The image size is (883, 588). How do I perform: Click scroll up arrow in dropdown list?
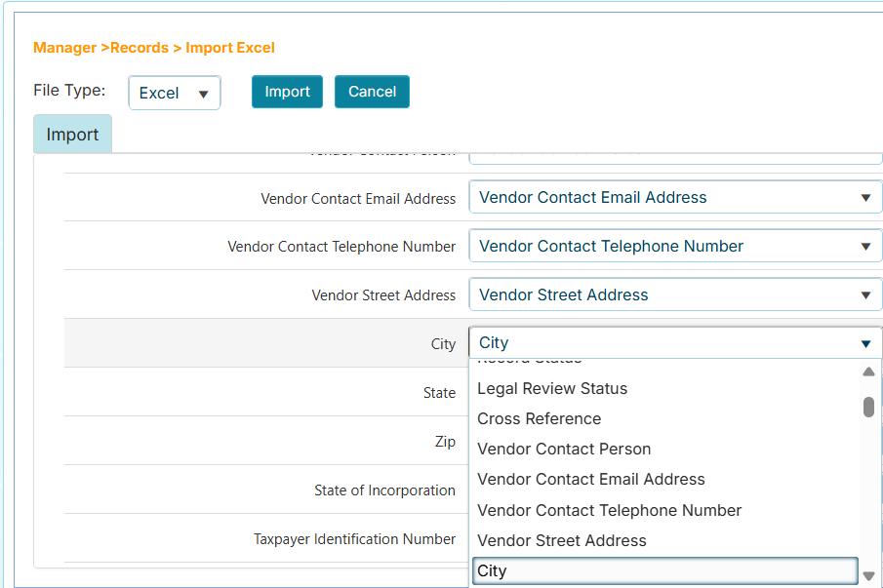[868, 372]
